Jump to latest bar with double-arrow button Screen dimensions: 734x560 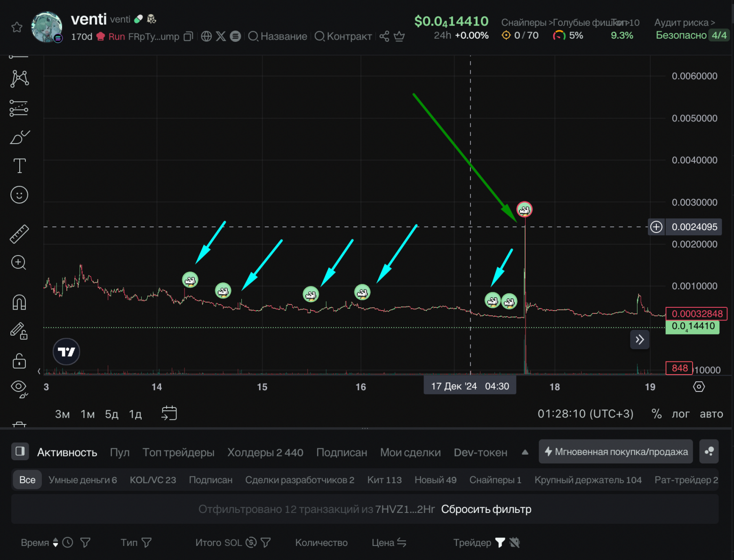point(640,339)
